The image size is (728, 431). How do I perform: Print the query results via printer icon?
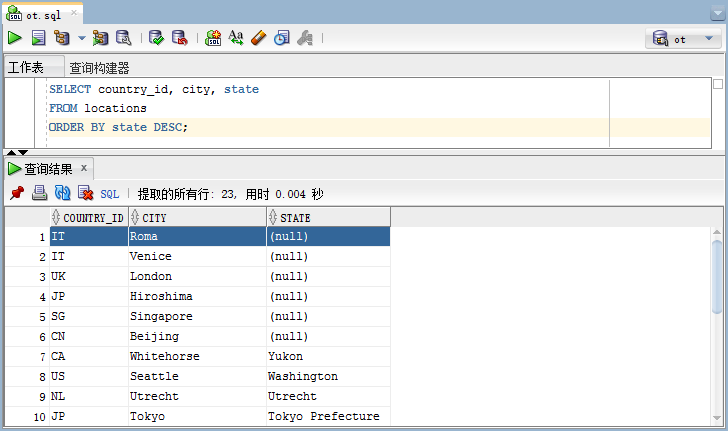(39, 193)
